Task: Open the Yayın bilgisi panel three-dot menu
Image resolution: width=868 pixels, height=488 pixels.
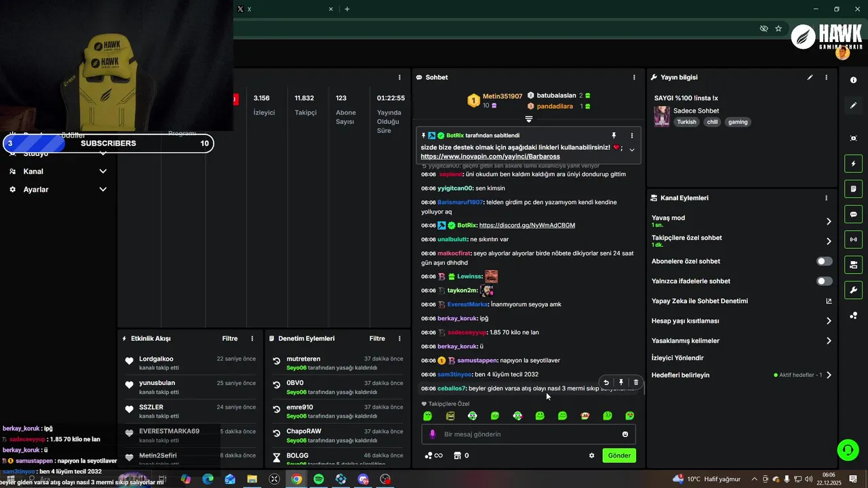Action: 826,77
